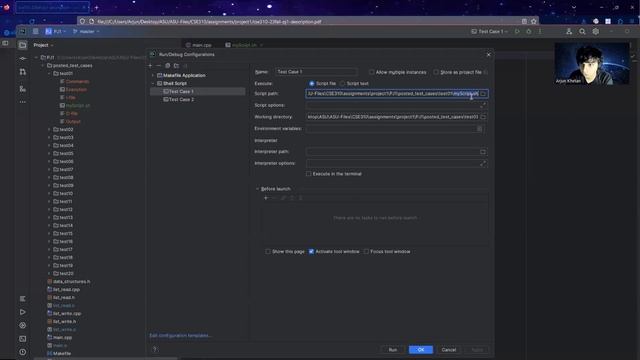Open the Structure sidebar icon
640x360 pixels.
(22, 89)
